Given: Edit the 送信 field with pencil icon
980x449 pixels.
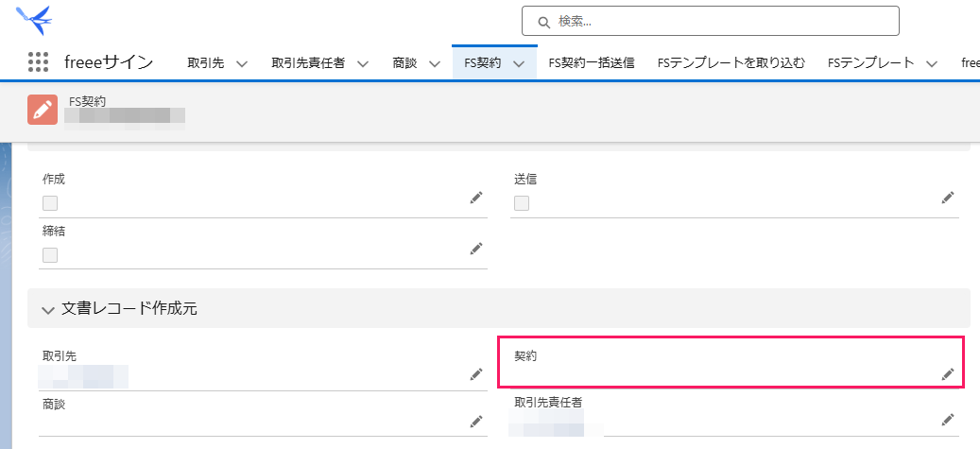Looking at the screenshot, I should click(x=948, y=198).
